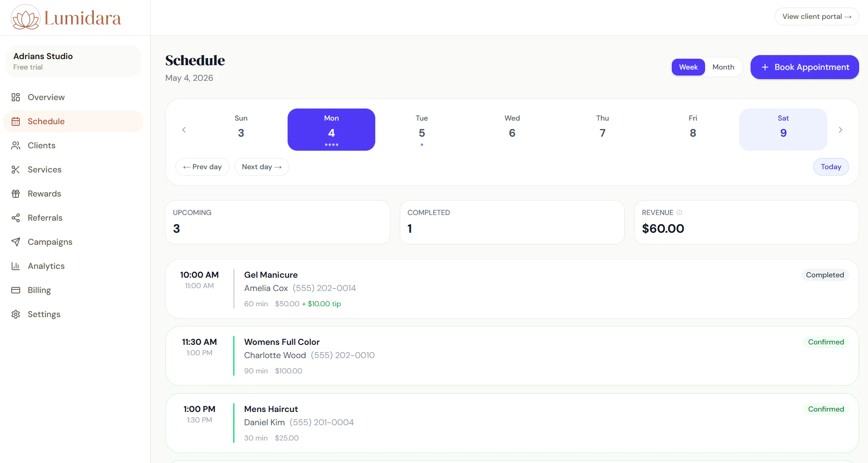868x463 pixels.
Task: Click the Services scissors icon
Action: click(x=16, y=170)
